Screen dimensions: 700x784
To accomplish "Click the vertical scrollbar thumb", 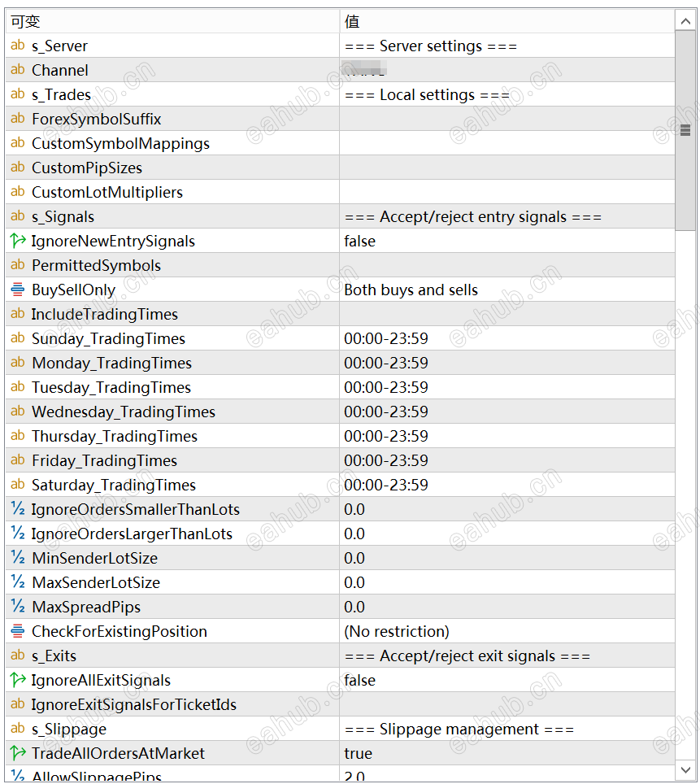I will click(685, 130).
